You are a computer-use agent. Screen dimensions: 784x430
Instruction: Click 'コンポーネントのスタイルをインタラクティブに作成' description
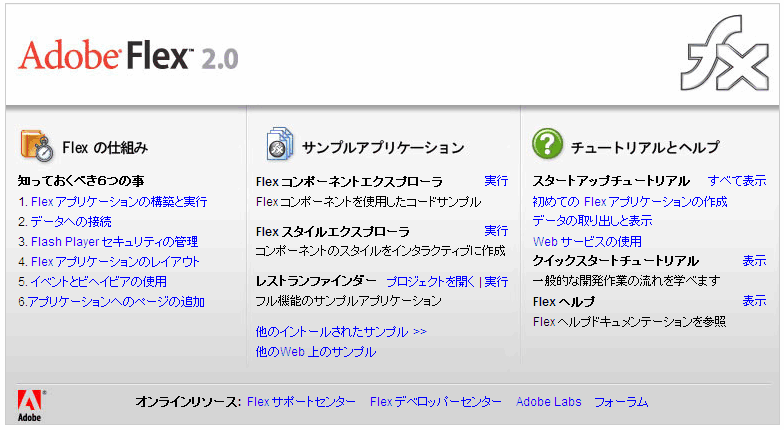(380, 250)
